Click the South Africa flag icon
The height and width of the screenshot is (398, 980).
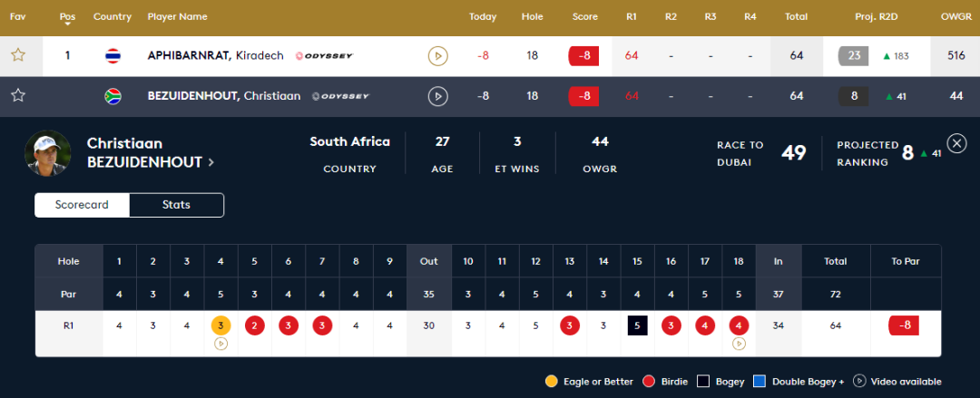click(113, 96)
